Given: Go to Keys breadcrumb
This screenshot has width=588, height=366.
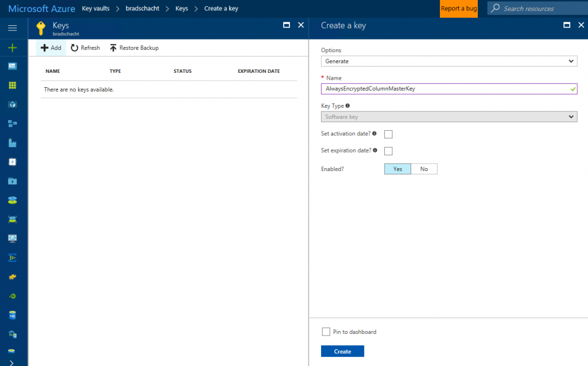Looking at the screenshot, I should tap(181, 8).
